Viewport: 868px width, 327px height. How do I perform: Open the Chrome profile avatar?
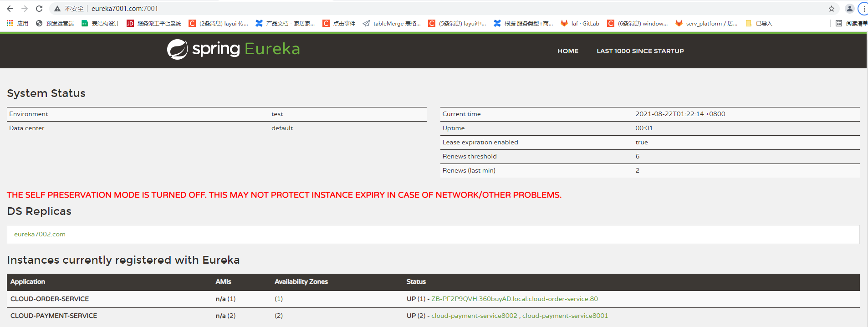[x=850, y=9]
